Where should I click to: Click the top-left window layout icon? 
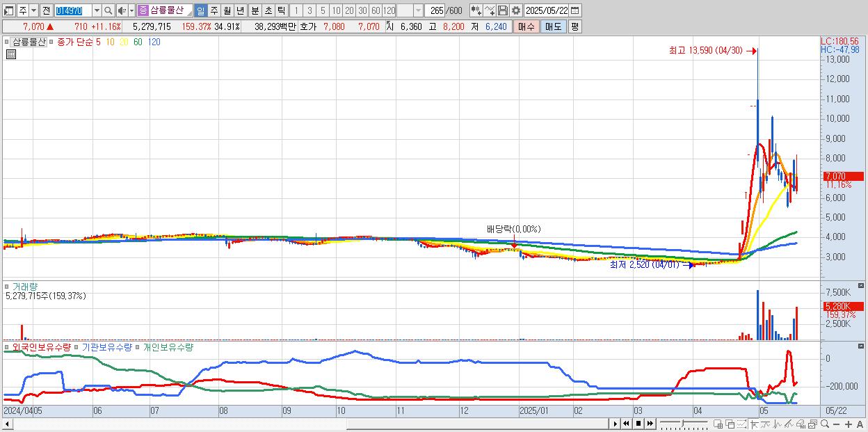tap(9, 10)
